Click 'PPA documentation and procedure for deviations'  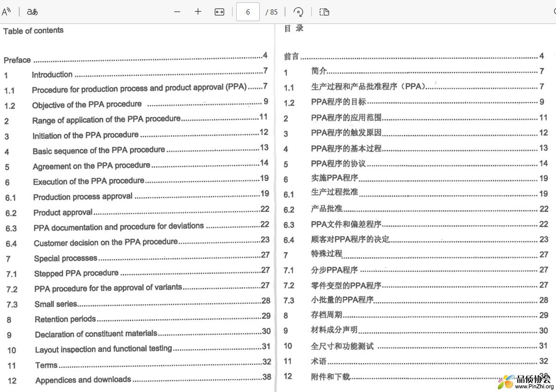[x=119, y=226]
